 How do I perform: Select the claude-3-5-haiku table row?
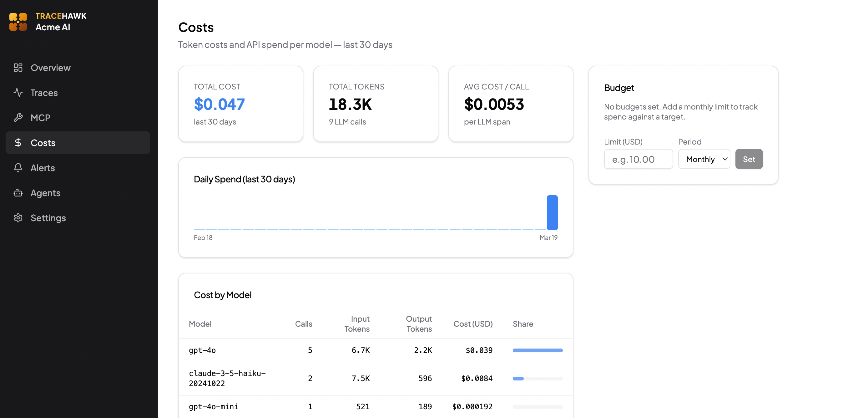click(x=337, y=378)
